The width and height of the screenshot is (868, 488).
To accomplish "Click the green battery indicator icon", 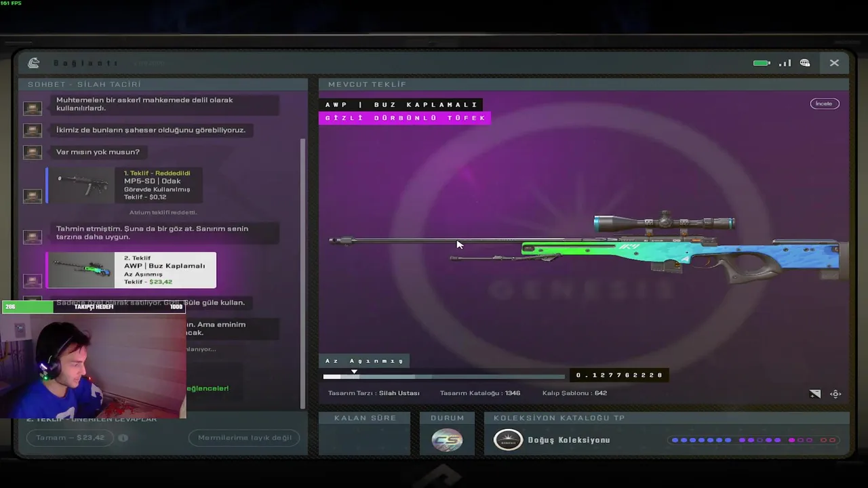I will click(762, 63).
